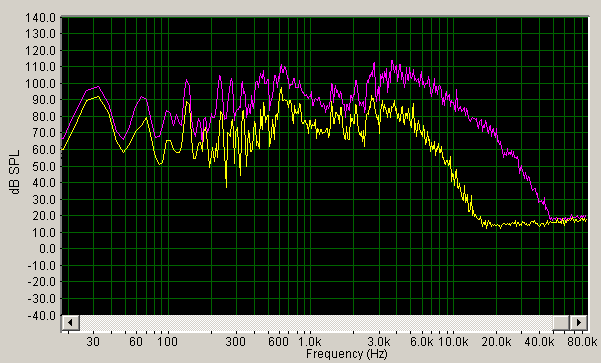Click the left scroll arrow below the graph
Image resolution: width=601 pixels, height=363 pixels.
coord(71,322)
